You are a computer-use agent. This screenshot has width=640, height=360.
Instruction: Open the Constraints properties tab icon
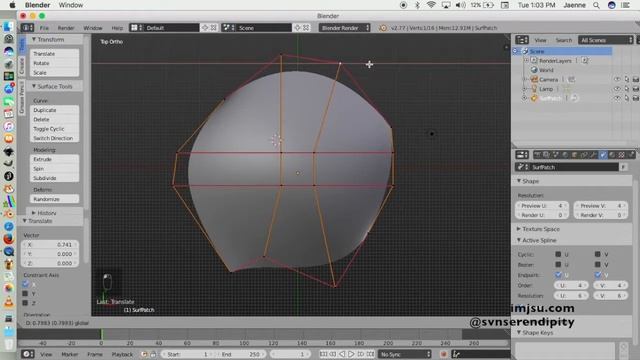tap(584, 155)
